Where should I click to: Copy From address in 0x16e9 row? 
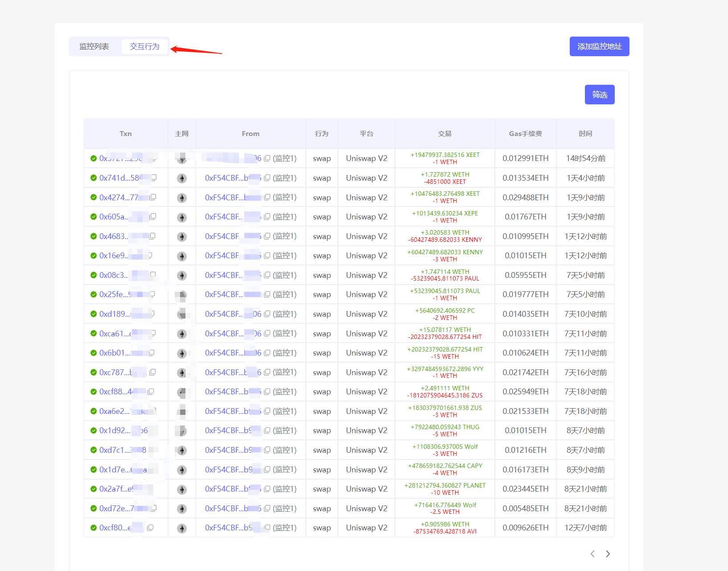point(267,256)
